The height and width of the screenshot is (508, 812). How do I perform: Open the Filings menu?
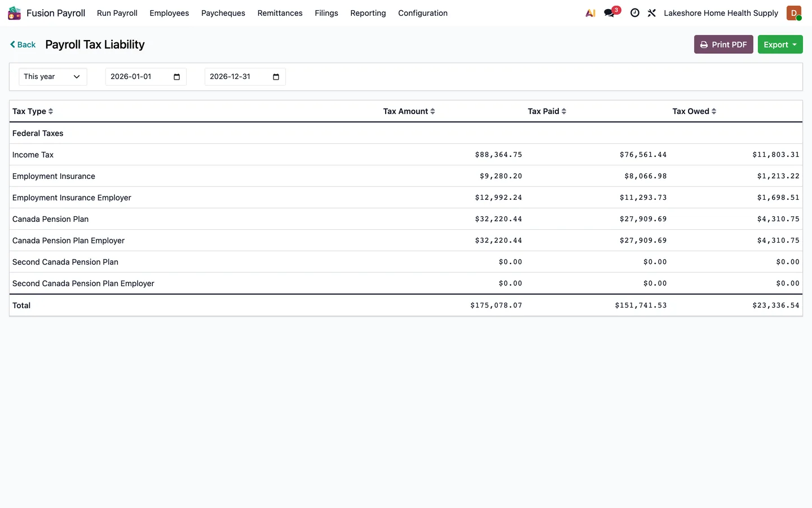[326, 13]
